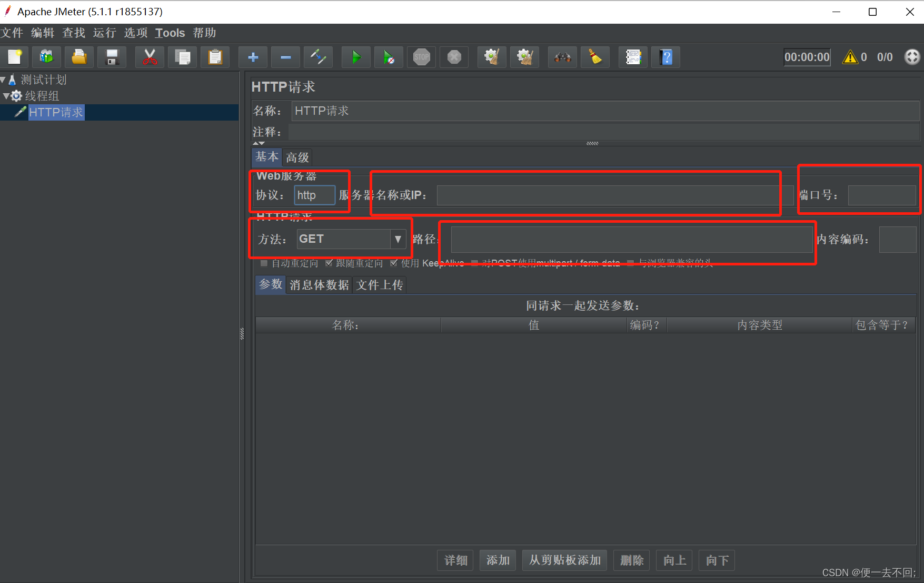
Task: Start test without pauses icon
Action: 389,57
